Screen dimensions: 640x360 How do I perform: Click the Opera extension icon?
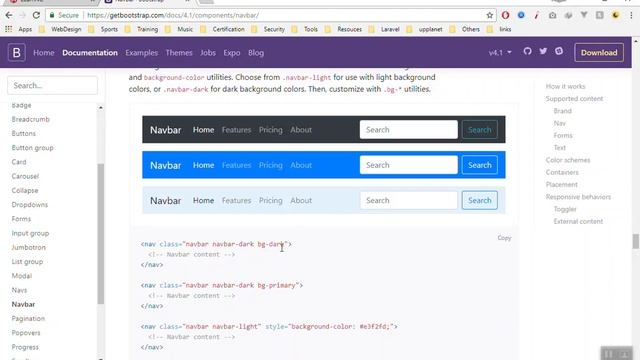[505, 16]
